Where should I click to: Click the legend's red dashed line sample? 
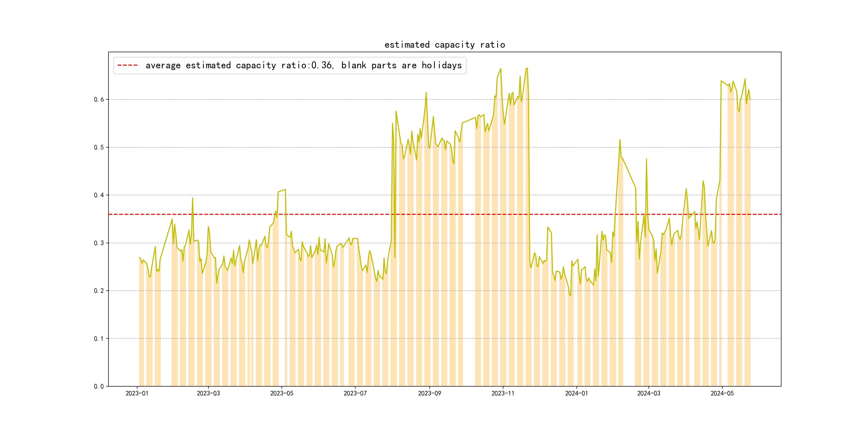(127, 65)
